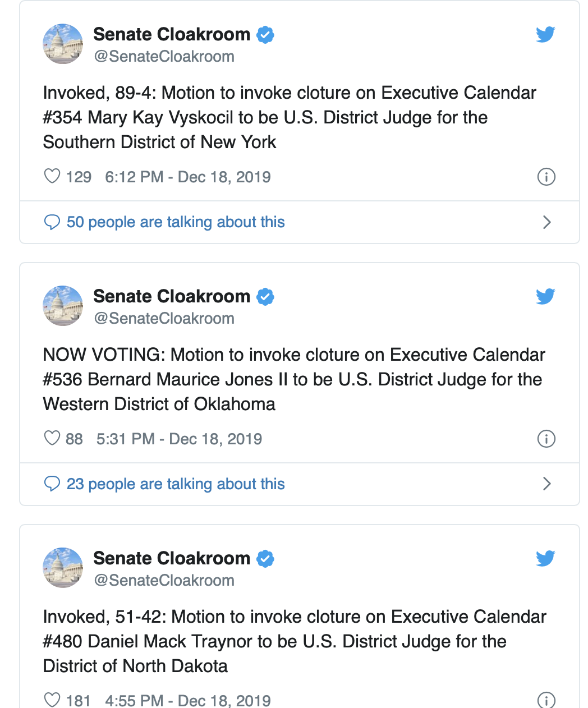Open '50 people are talking about this'
This screenshot has width=588, height=708.
[x=176, y=222]
